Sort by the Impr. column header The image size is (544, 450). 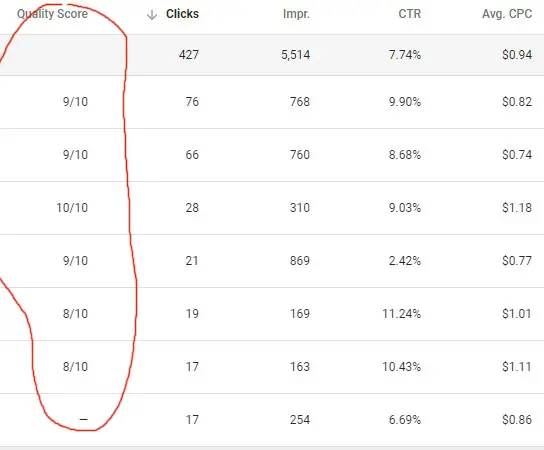tap(296, 14)
